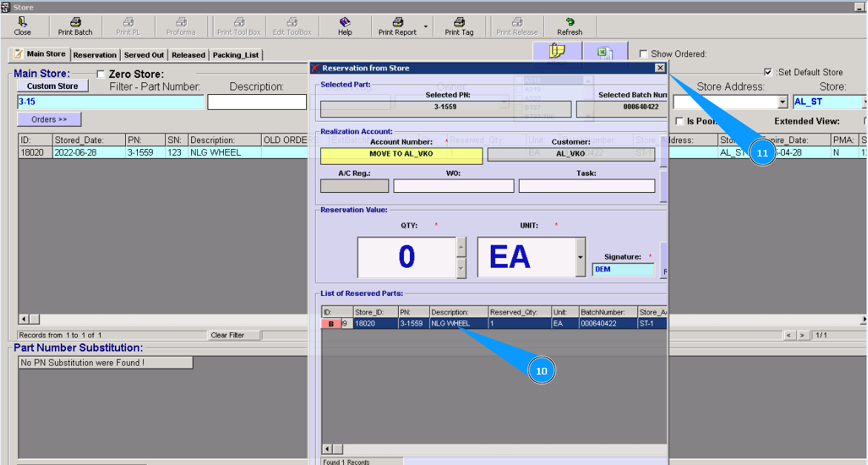The width and height of the screenshot is (868, 465).
Task: Click the Print Tag toolbar icon
Action: [x=459, y=22]
